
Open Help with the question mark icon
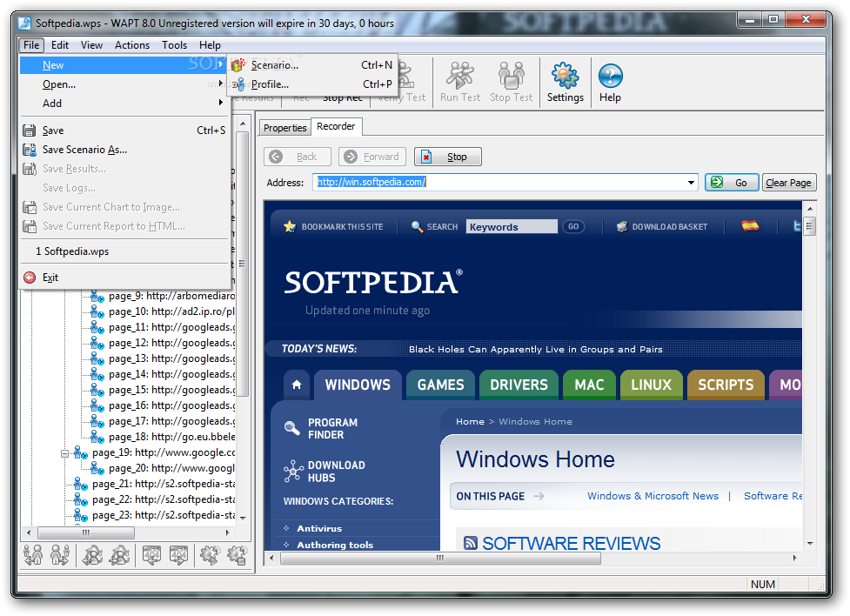coord(610,76)
